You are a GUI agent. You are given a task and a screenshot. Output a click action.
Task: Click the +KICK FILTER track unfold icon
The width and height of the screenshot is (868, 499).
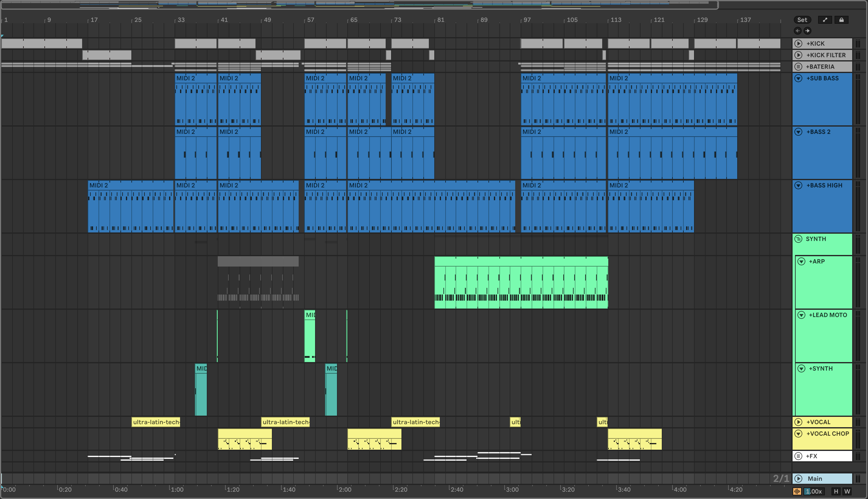(798, 55)
